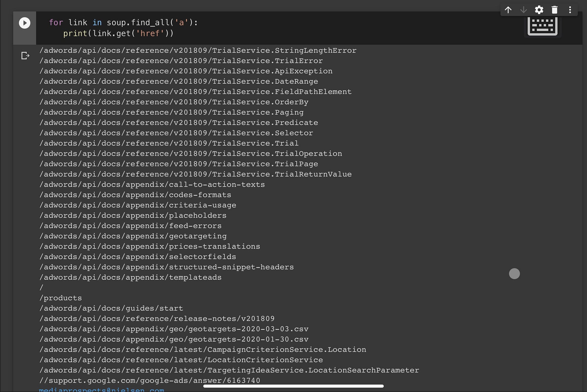The width and height of the screenshot is (587, 392).
Task: Click output line TrialService.TrialError
Action: click(181, 61)
